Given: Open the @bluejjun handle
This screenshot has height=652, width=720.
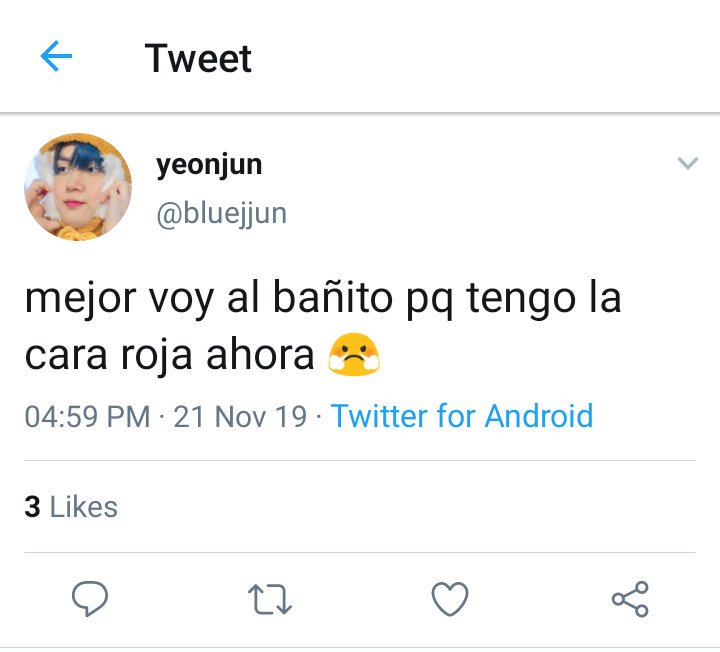Looking at the screenshot, I should pos(222,214).
